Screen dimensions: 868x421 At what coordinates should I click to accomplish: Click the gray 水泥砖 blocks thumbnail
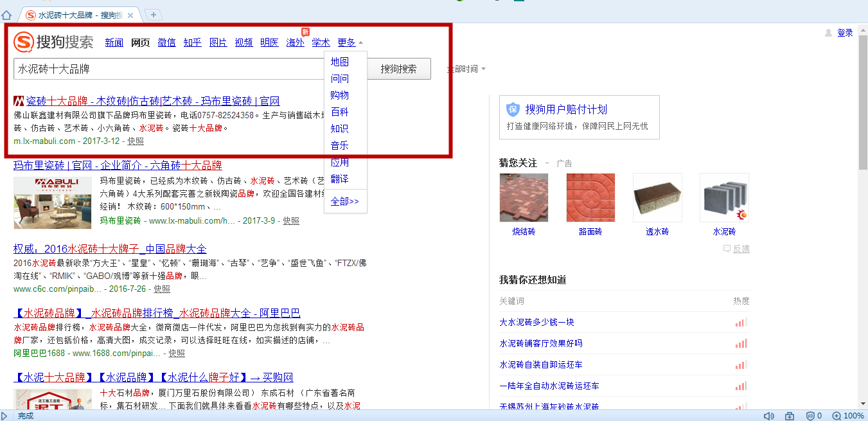724,197
